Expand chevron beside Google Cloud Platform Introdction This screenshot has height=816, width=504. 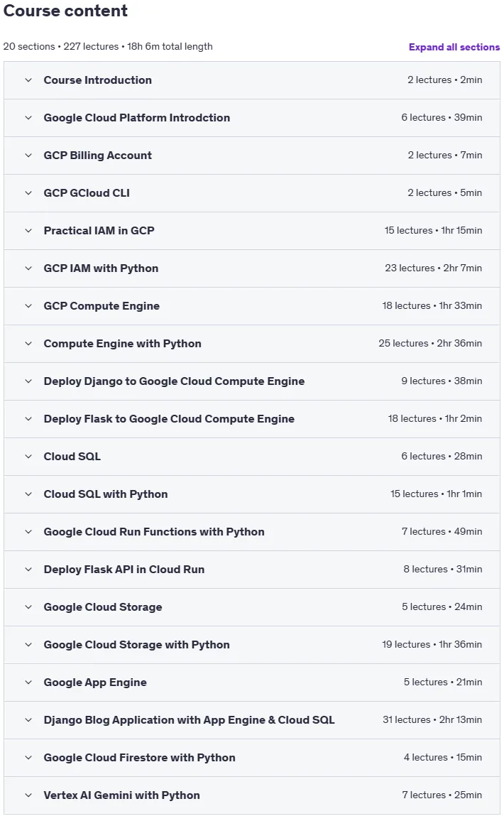pos(28,118)
